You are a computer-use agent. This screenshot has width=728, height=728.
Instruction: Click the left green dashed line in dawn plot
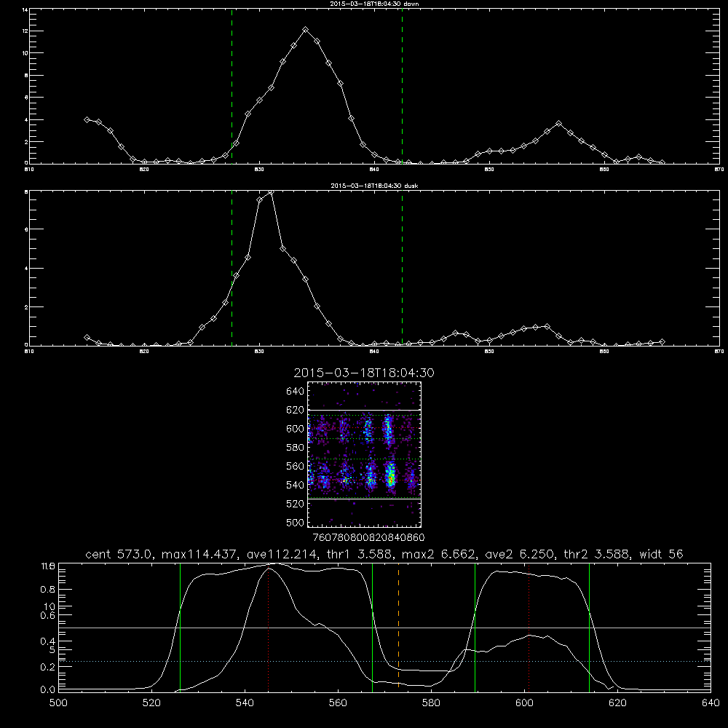(x=232, y=87)
